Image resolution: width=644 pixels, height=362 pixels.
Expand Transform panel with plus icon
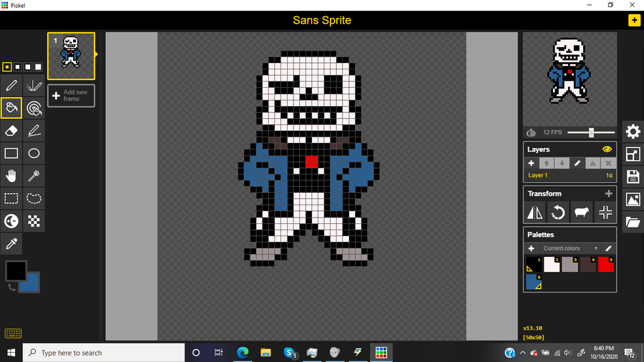[609, 194]
